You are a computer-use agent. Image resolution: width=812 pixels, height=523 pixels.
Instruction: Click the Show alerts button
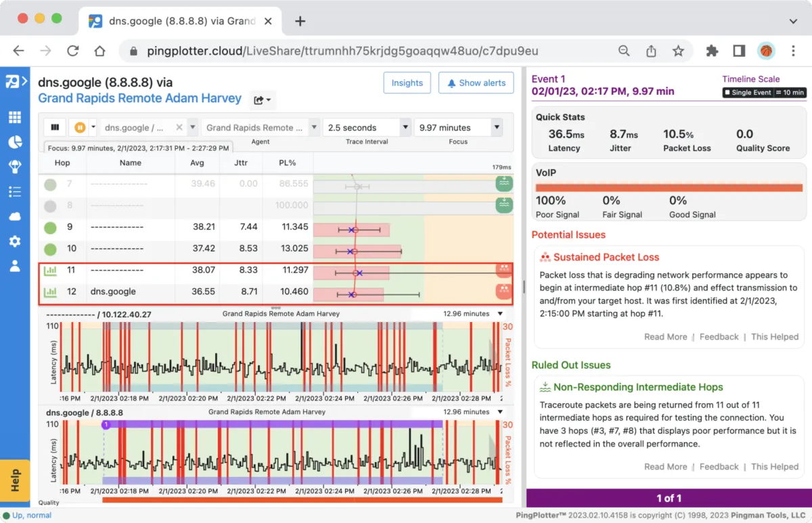pyautogui.click(x=476, y=83)
